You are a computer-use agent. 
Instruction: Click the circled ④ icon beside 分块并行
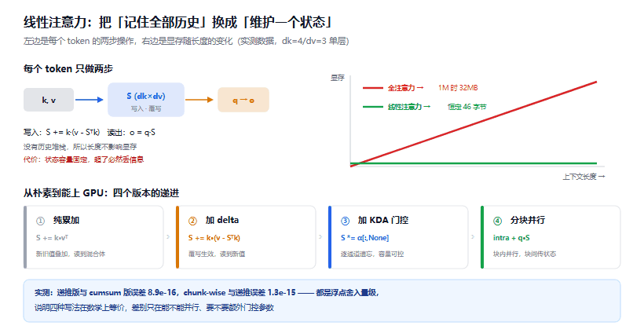(497, 221)
